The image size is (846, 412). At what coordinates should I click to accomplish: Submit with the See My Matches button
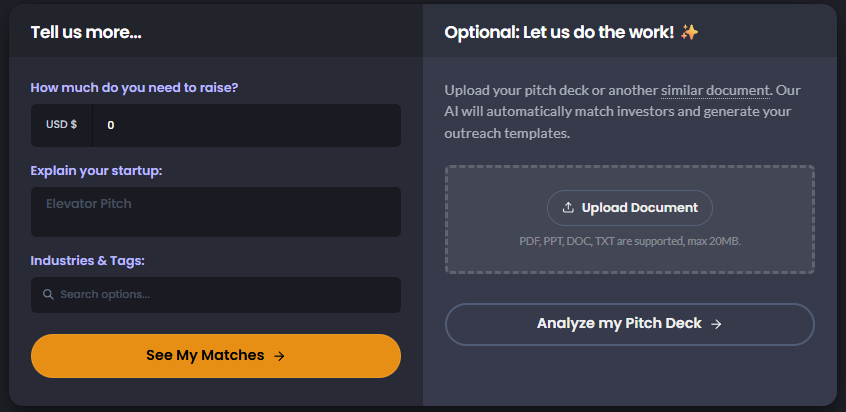(216, 356)
